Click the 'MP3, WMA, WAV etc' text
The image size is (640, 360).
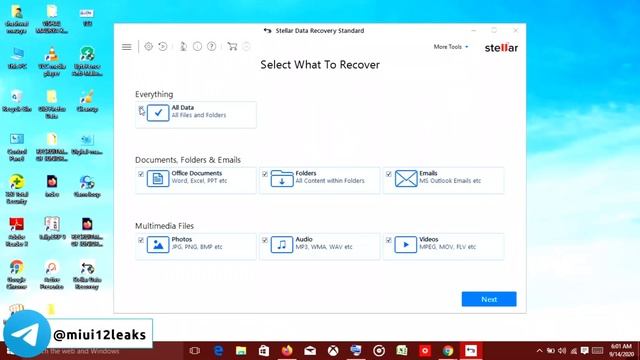[324, 247]
